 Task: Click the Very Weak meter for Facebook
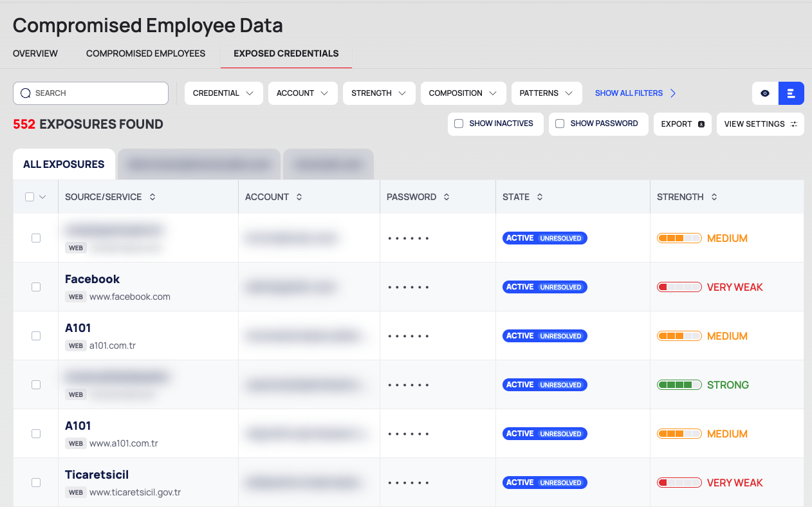click(679, 287)
